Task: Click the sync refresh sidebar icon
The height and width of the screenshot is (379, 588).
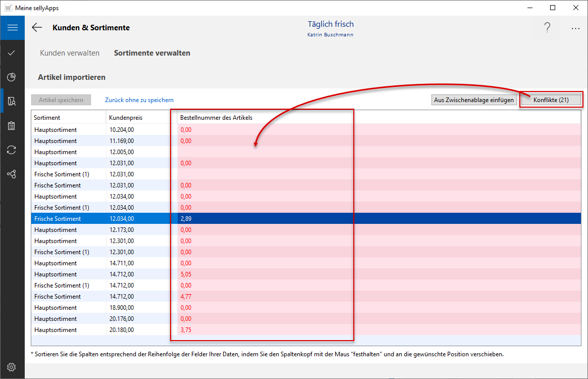Action: (12, 150)
